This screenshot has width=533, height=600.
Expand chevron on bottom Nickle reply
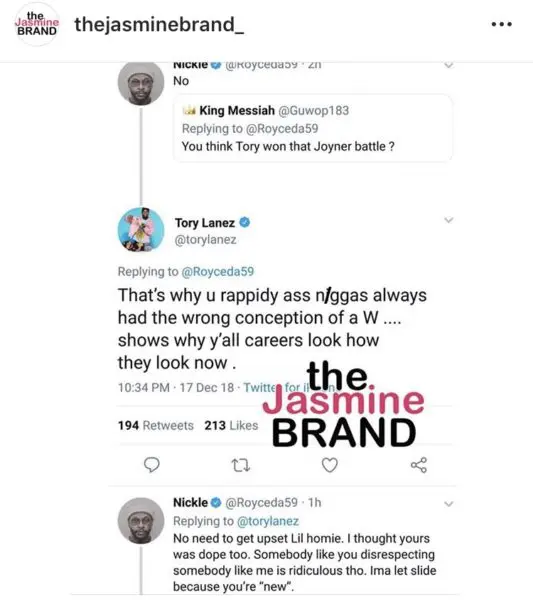pyautogui.click(x=449, y=504)
